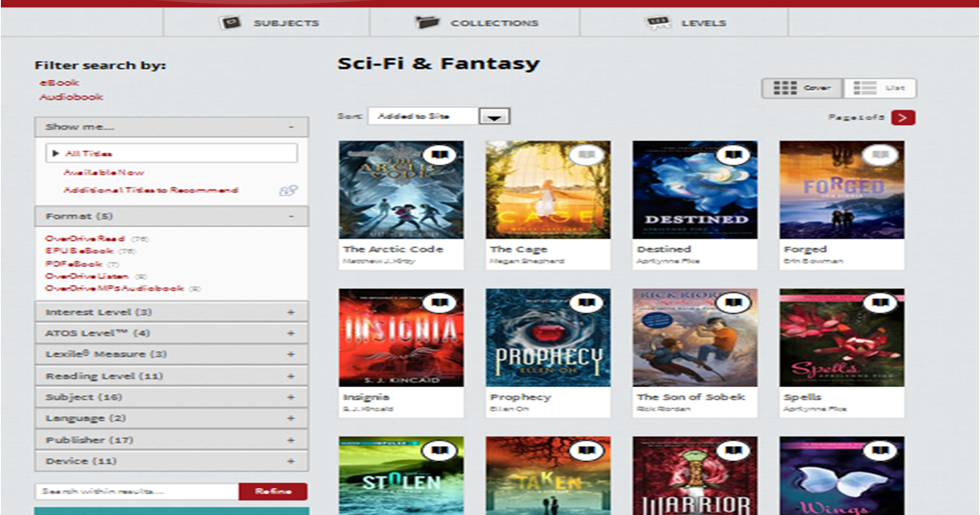This screenshot has height=515, width=980.
Task: Open the Sort dropdown
Action: click(439, 117)
